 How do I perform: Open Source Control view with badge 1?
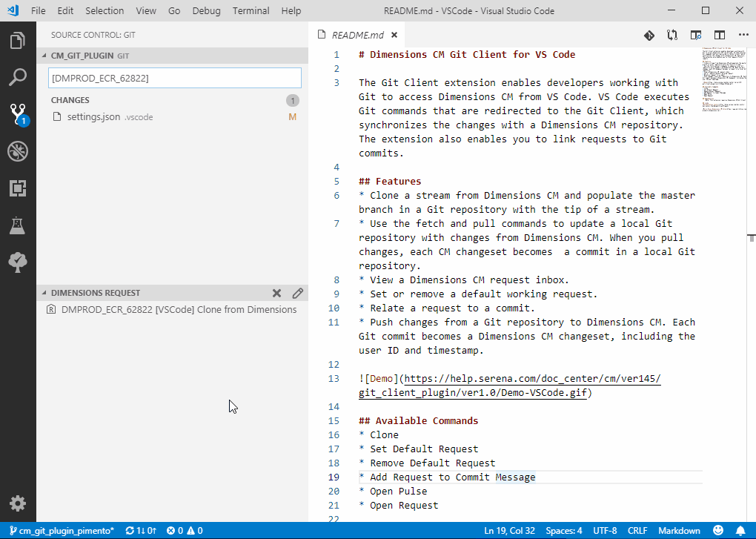point(19,114)
